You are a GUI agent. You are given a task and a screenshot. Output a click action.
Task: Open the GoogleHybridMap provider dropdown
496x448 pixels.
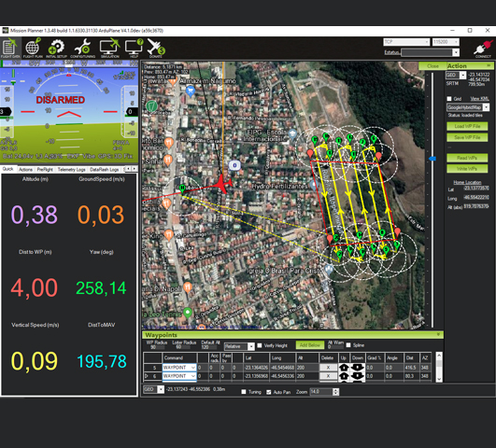pyautogui.click(x=487, y=107)
